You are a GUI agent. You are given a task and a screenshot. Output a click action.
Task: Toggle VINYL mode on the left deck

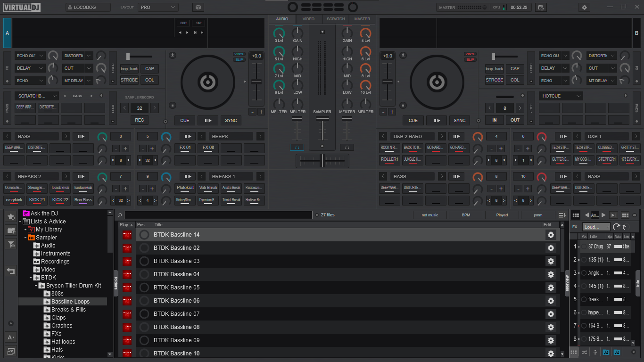point(239,54)
